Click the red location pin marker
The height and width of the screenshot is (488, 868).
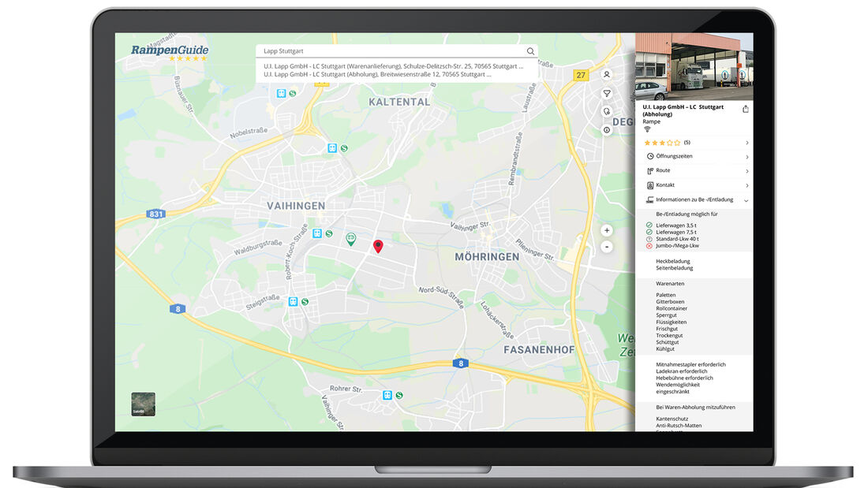(x=378, y=246)
